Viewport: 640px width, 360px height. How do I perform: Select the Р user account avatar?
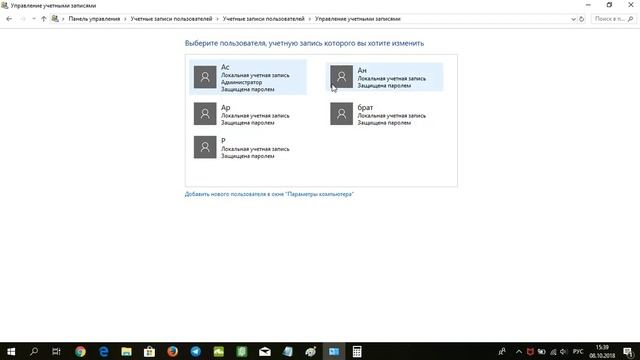[205, 147]
